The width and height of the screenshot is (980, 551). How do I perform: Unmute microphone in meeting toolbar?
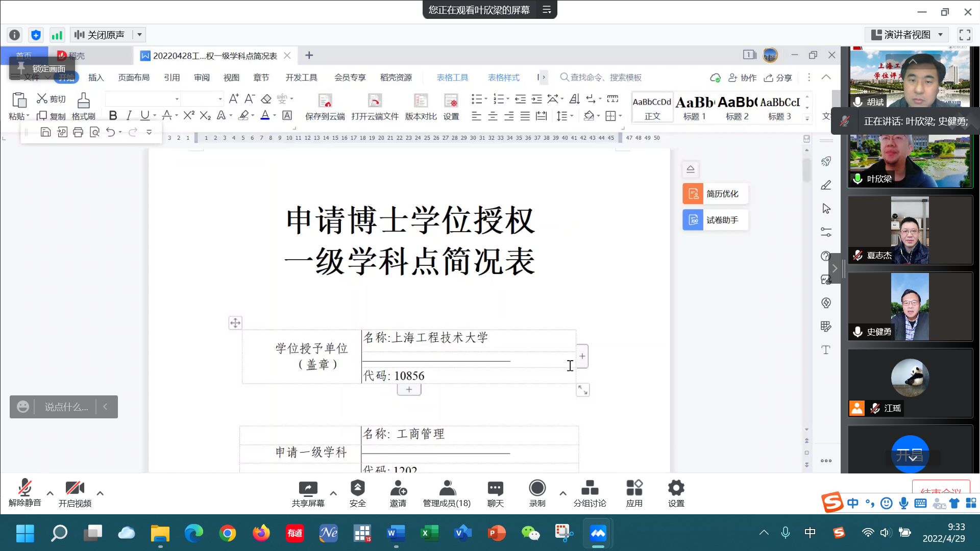(x=24, y=488)
